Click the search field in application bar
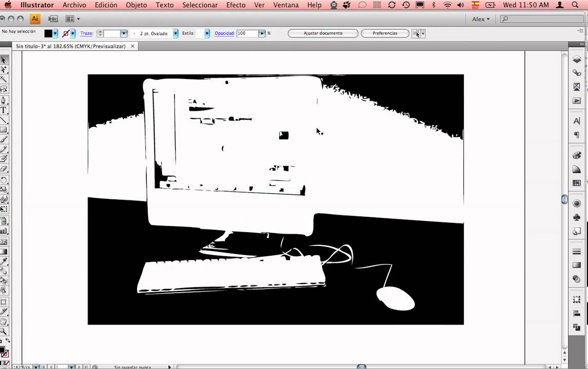This screenshot has height=369, width=588. pos(542,19)
